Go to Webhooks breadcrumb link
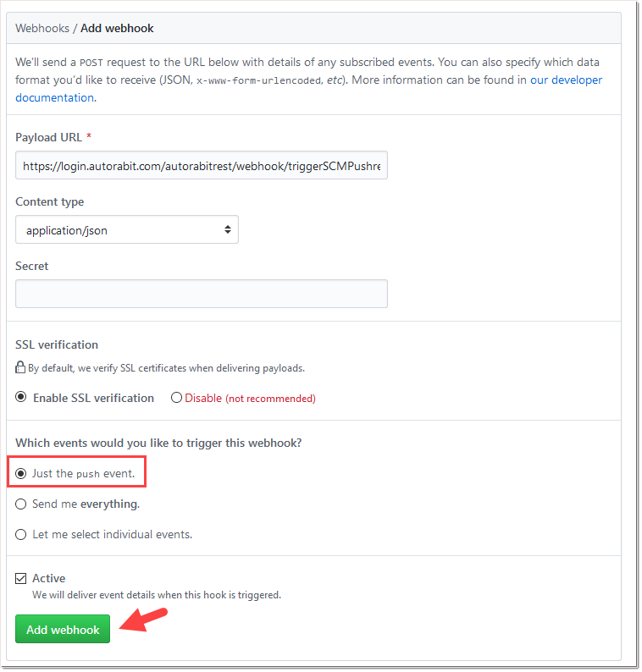 tap(42, 28)
